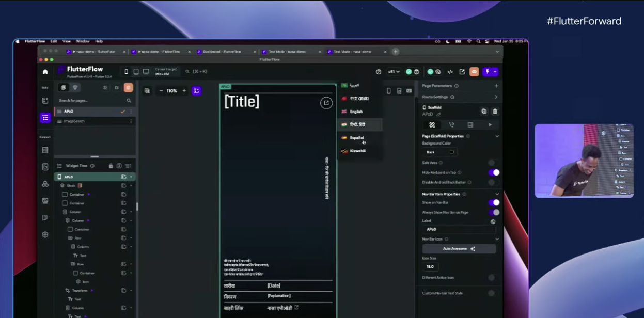This screenshot has height=318, width=644.
Task: Open dropdown arrow on Transform tree row
Action: tap(131, 290)
